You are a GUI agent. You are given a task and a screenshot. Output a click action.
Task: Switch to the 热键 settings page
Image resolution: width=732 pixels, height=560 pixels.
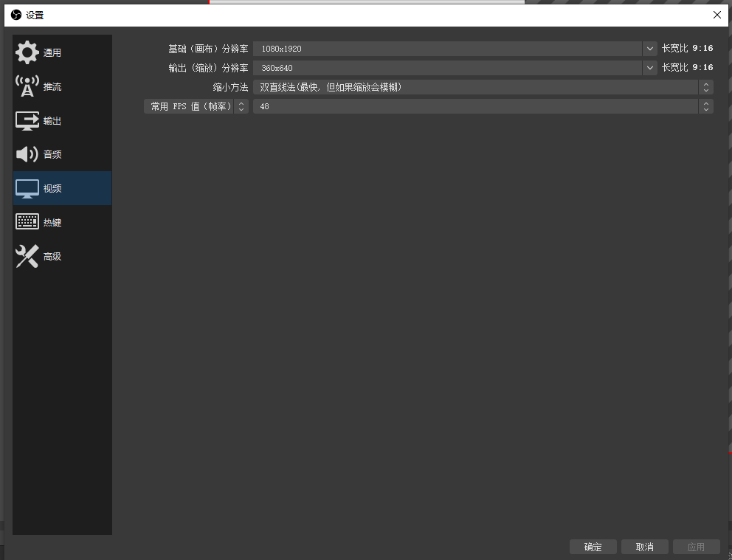tap(62, 222)
